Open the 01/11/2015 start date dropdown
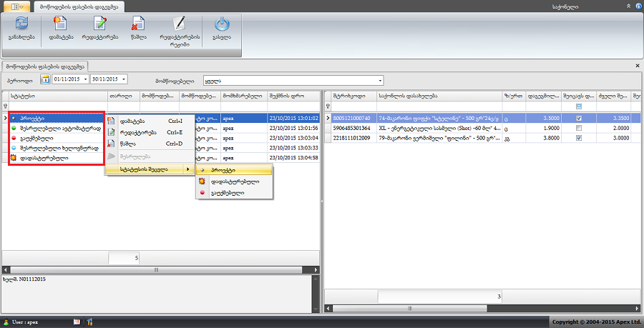Screen dimensions: 644x328 87,79
